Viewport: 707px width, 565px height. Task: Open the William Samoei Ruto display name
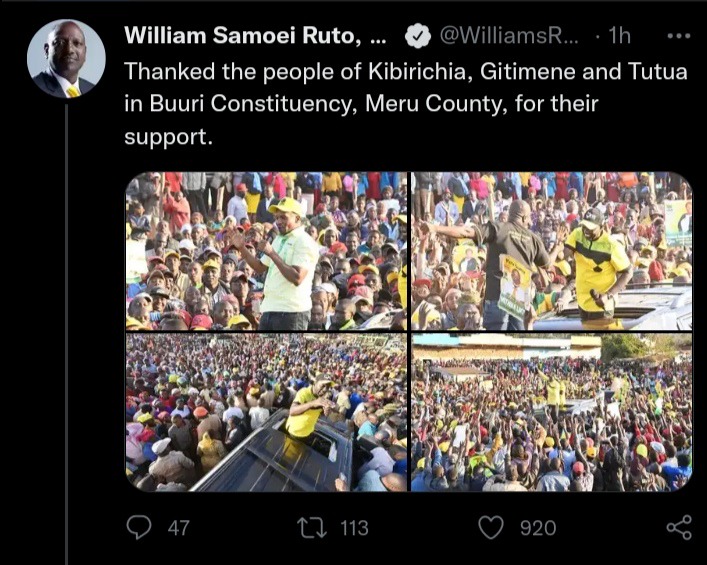point(255,36)
